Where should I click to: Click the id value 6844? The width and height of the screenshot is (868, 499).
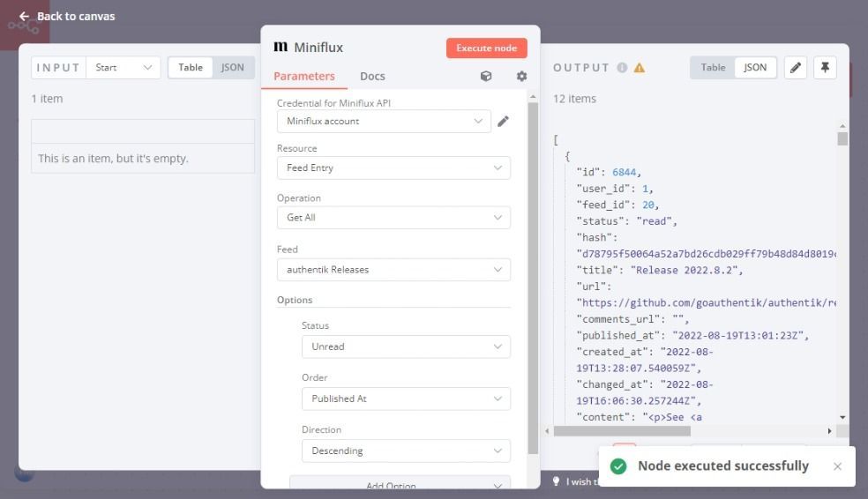click(624, 172)
